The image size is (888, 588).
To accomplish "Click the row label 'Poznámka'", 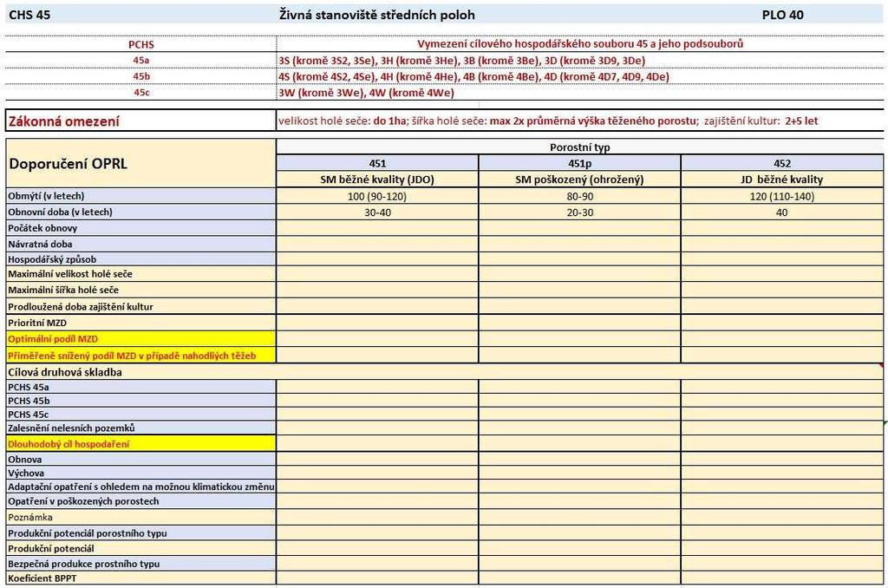I will 140,517.
